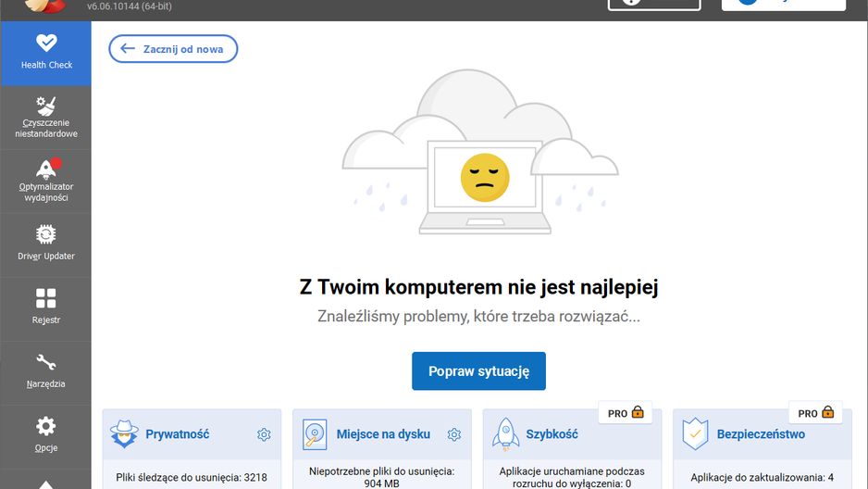Open Optymalizator wydajności rocket icon
The width and height of the screenshot is (868, 489).
click(x=46, y=169)
